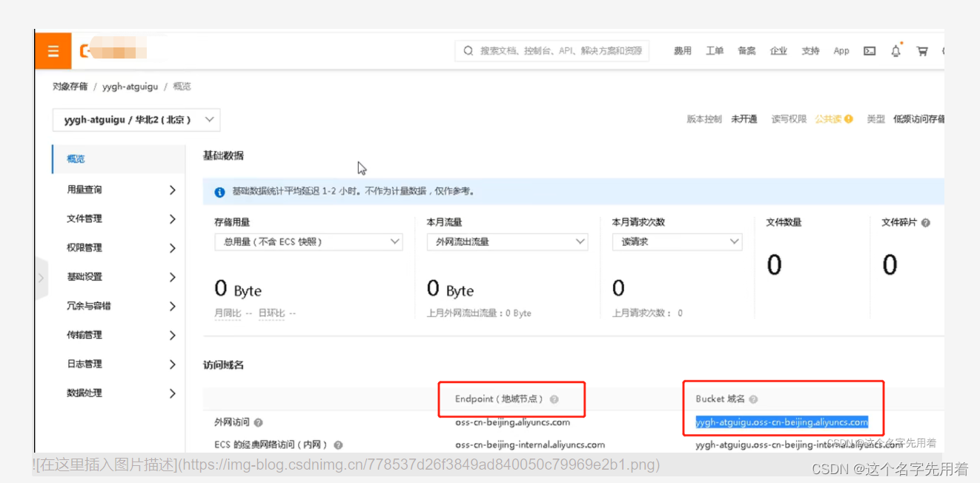Expand the collapsed side panel handle

(x=41, y=279)
